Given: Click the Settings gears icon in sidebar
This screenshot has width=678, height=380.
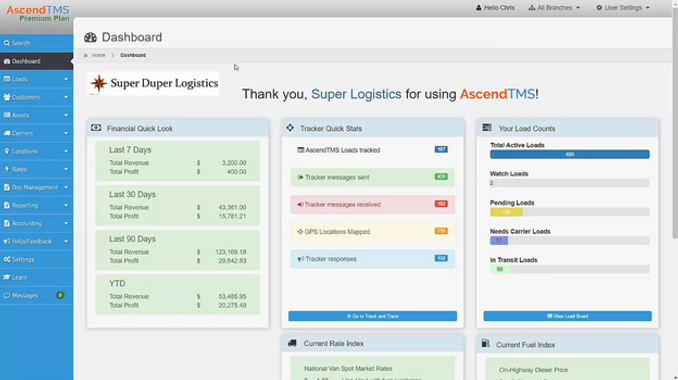Looking at the screenshot, I should [7, 259].
